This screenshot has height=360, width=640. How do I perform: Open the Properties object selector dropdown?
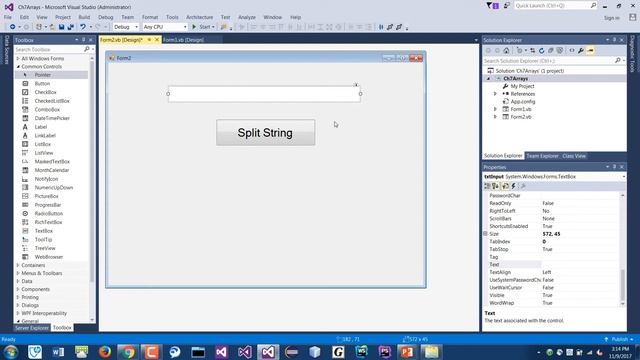[x=623, y=177]
